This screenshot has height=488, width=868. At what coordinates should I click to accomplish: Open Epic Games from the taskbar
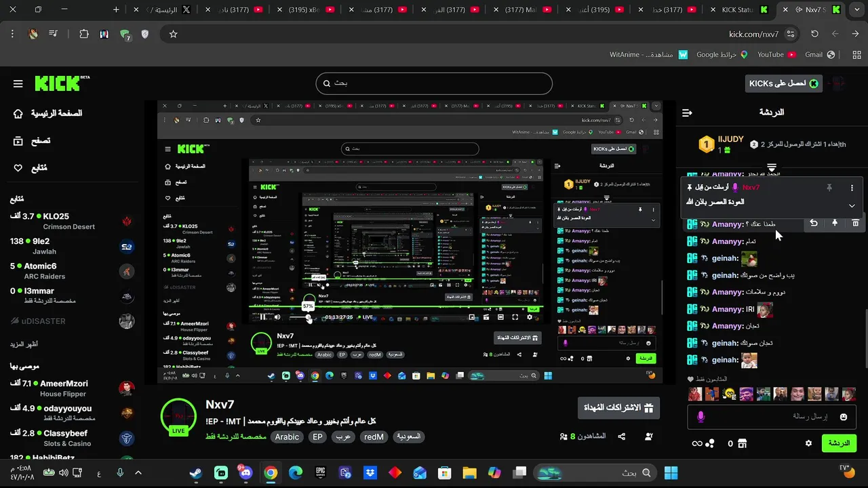click(x=320, y=472)
